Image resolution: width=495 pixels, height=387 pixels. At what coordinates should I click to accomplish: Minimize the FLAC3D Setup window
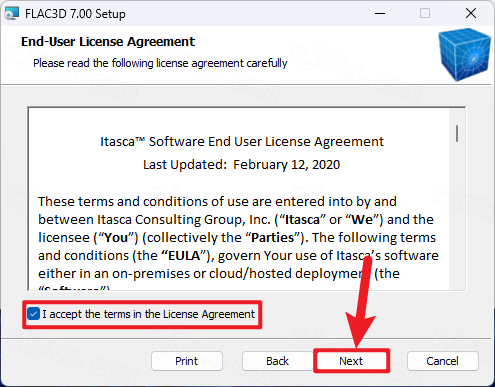pyautogui.click(x=380, y=13)
